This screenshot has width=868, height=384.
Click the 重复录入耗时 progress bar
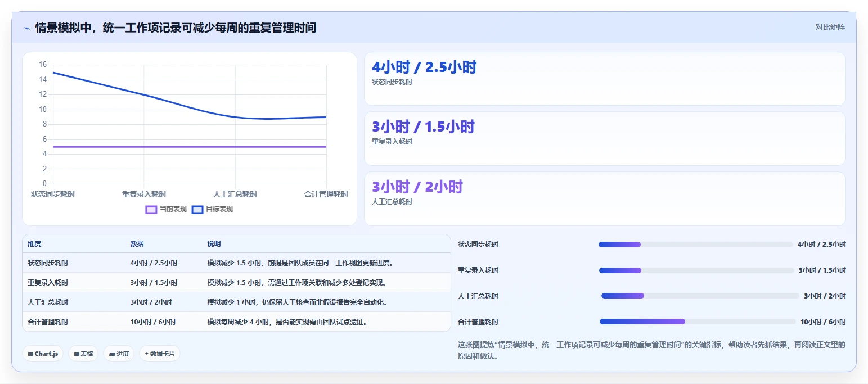[x=696, y=270]
